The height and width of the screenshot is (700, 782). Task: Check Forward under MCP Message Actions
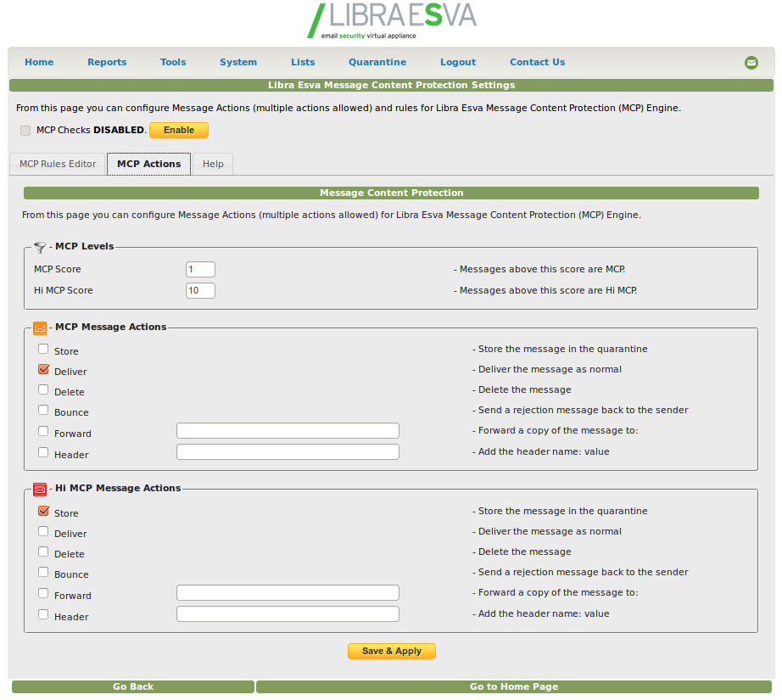[x=43, y=431]
